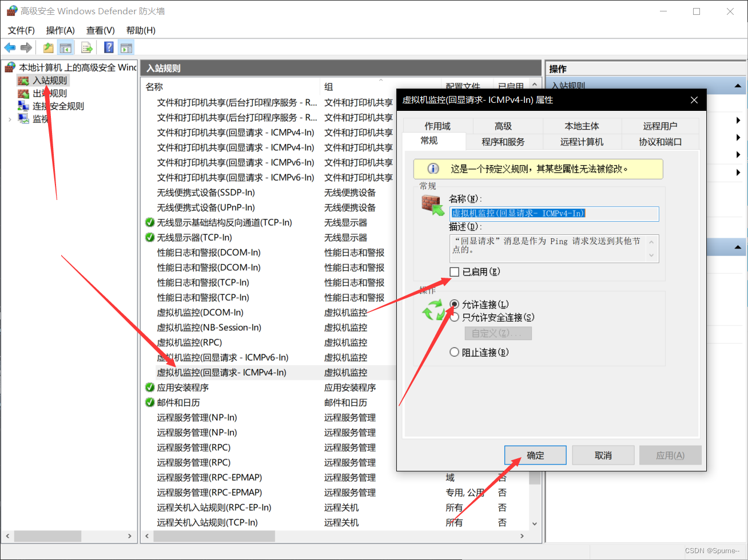Switch to the 高级 tab
This screenshot has width=748, height=560.
coord(503,126)
